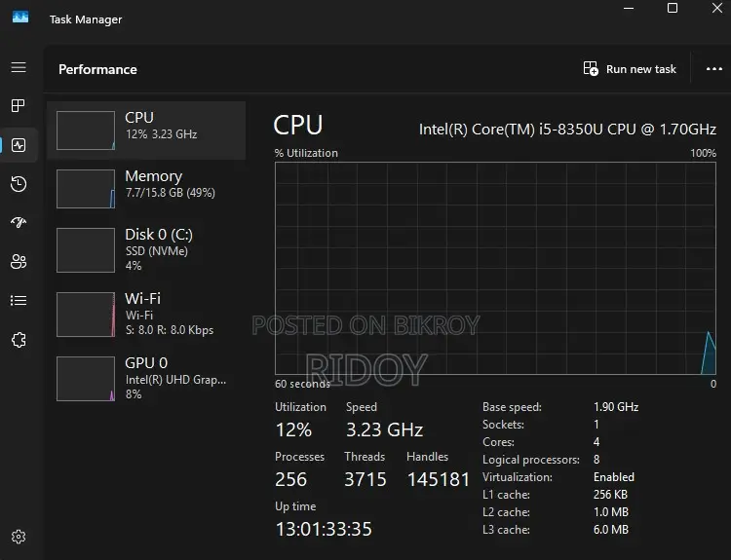Open the Startup apps page icon

pyautogui.click(x=19, y=222)
